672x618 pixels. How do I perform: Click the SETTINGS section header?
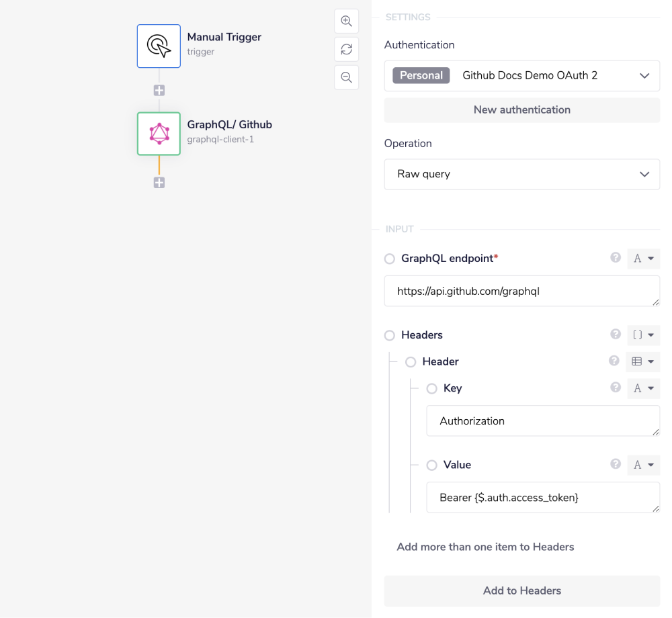point(407,17)
